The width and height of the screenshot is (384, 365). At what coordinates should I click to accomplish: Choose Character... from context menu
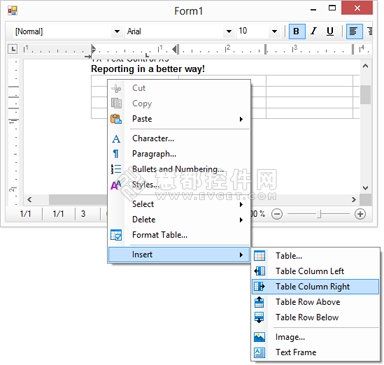pyautogui.click(x=179, y=139)
